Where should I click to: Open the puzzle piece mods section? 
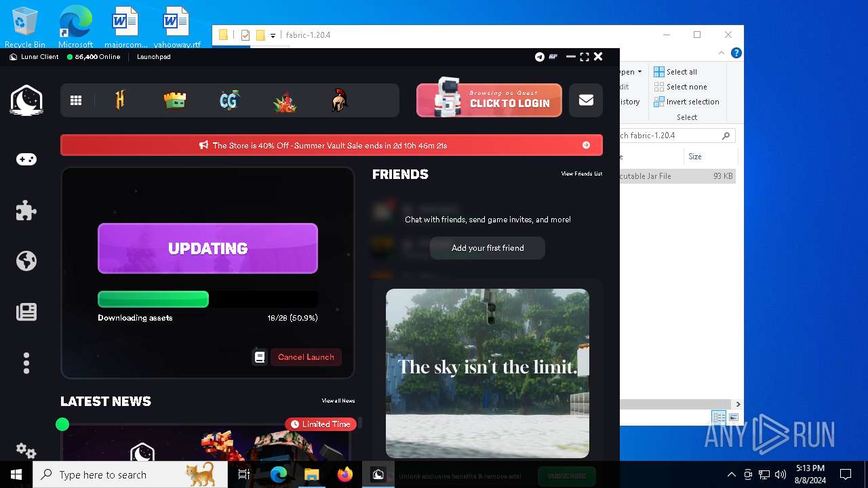26,210
